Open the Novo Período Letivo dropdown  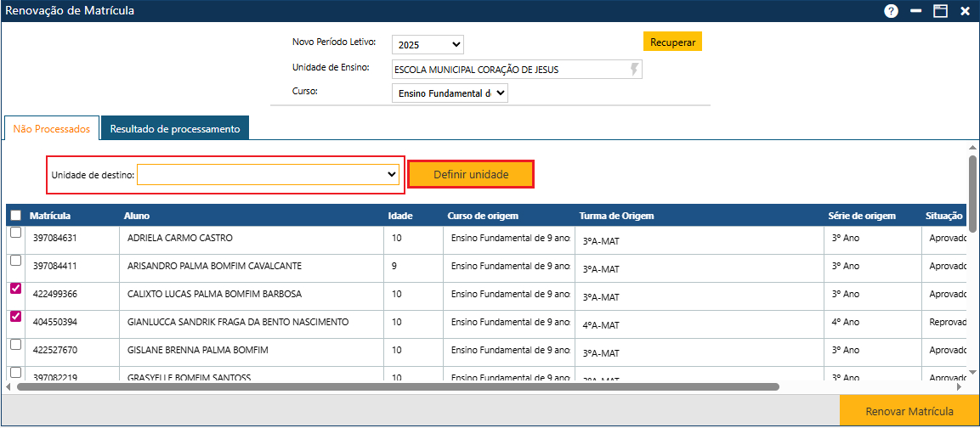click(x=428, y=44)
